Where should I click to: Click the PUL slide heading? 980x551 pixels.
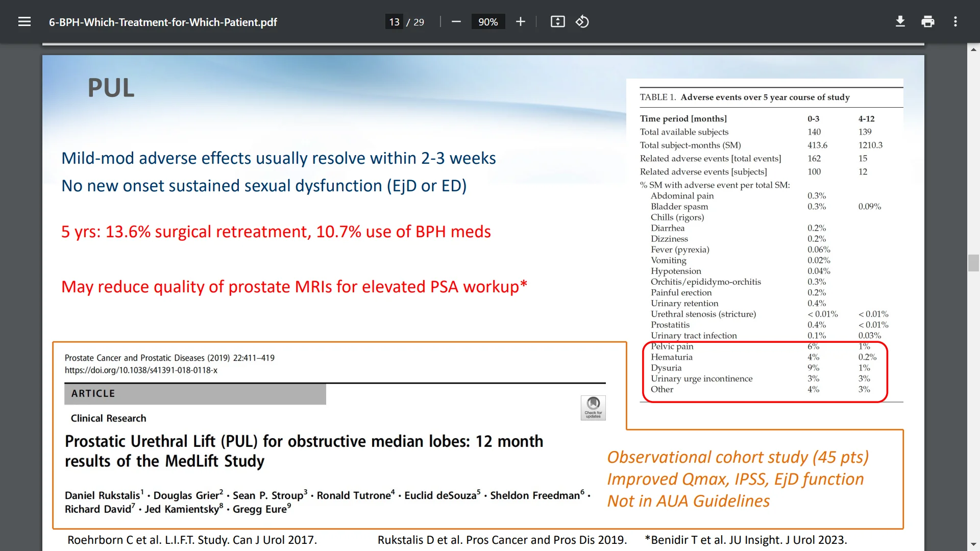[x=111, y=88]
